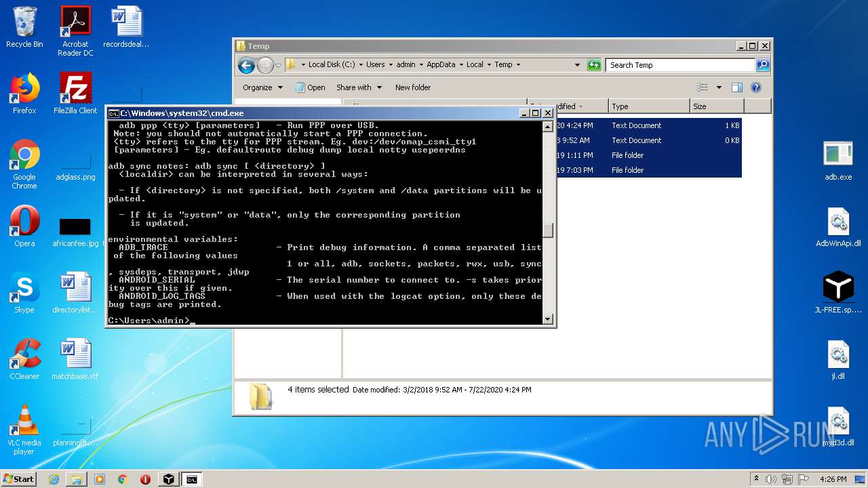868x488 pixels.
Task: Click scroll down arrow in cmd window
Action: [547, 319]
